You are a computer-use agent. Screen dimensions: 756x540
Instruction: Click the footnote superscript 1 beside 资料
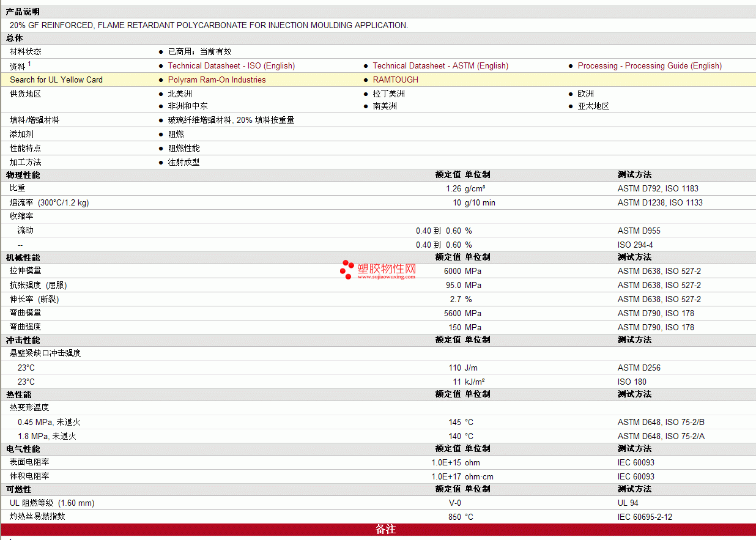[29, 64]
